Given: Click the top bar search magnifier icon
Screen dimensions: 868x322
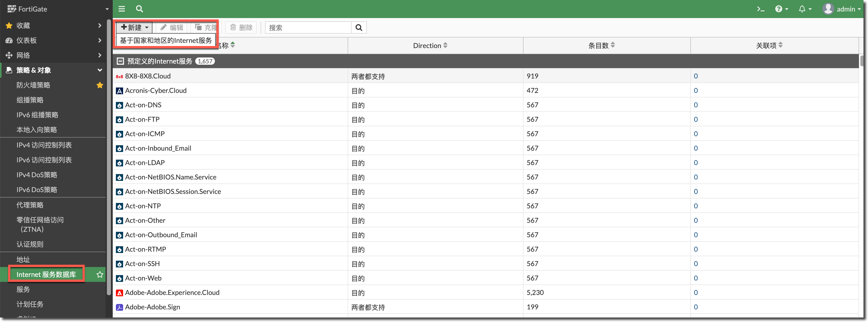Looking at the screenshot, I should (x=139, y=9).
